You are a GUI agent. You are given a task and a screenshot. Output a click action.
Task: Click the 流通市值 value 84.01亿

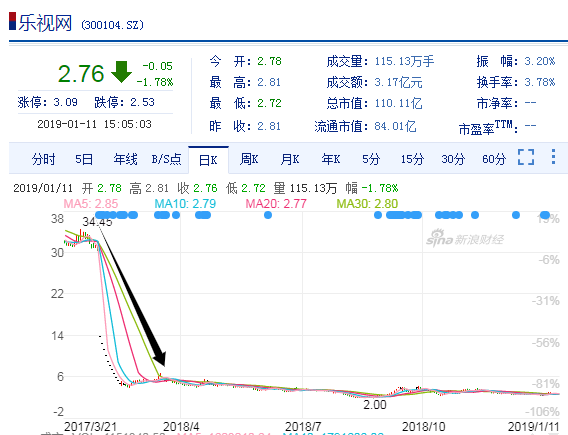click(x=395, y=126)
